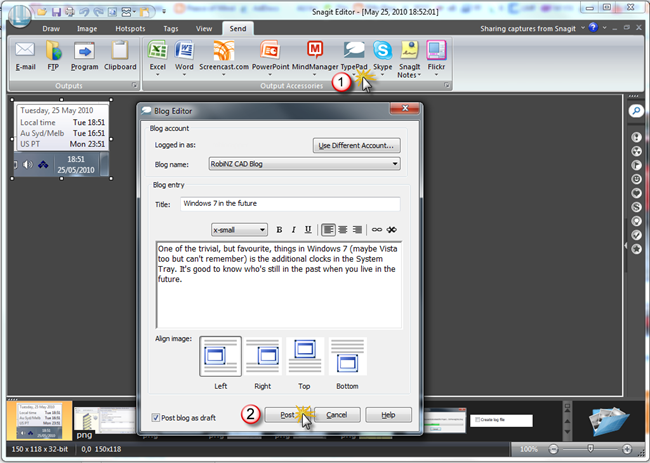Open the Hotspots ribbon tab
Image resolution: width=650 pixels, height=463 pixels.
130,29
